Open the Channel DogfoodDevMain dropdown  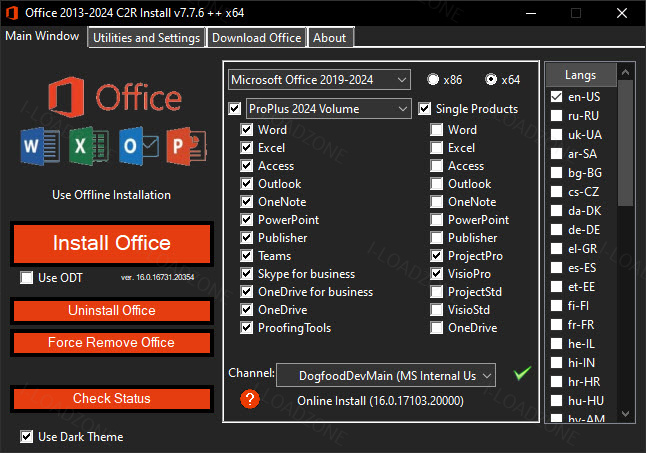pyautogui.click(x=386, y=375)
